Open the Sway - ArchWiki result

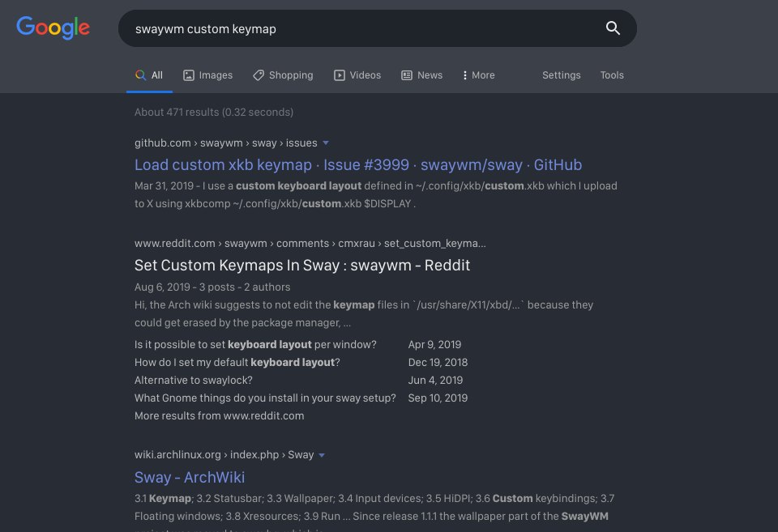[190, 477]
